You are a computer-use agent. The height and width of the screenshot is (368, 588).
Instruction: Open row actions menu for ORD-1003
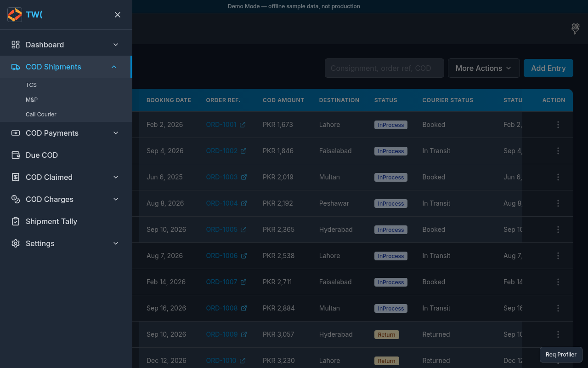click(558, 177)
